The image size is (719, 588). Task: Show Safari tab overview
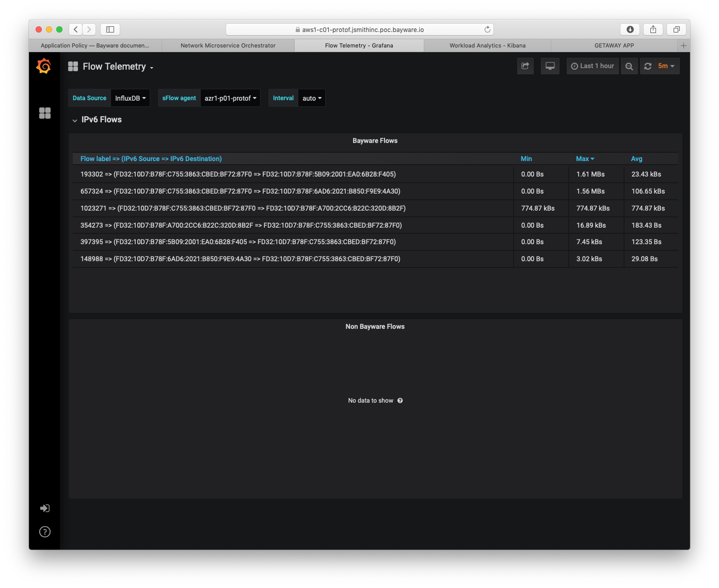(x=676, y=29)
